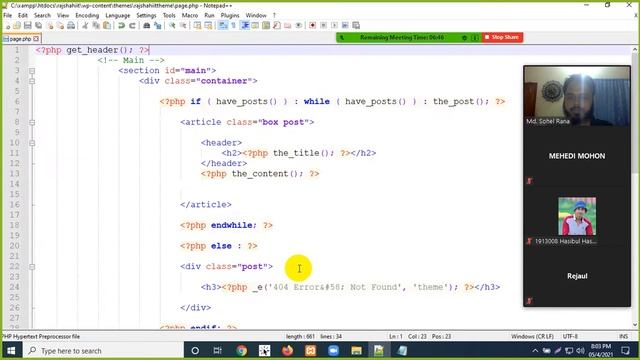This screenshot has height=360, width=640.
Task: Open the Find dialog using the binoculars icon
Action: point(147,26)
